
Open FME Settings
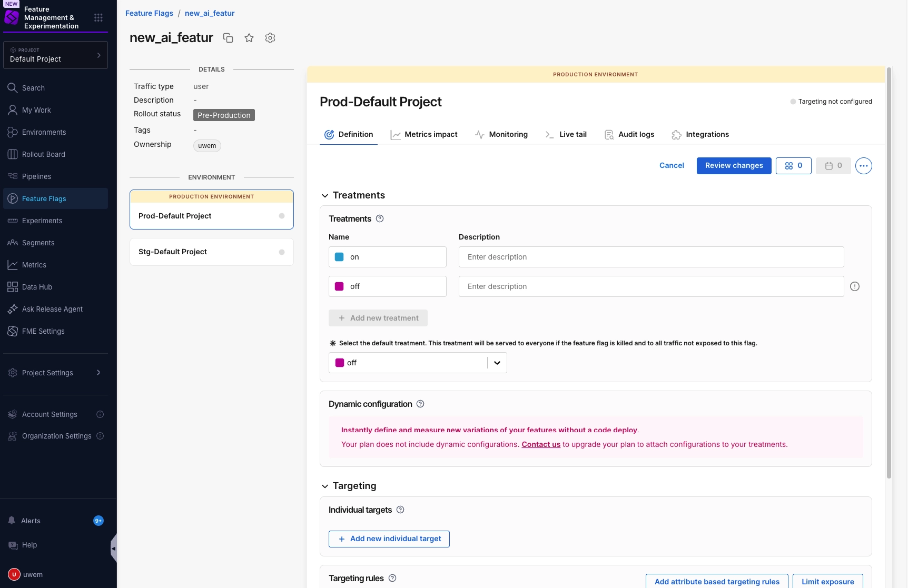[55, 331]
